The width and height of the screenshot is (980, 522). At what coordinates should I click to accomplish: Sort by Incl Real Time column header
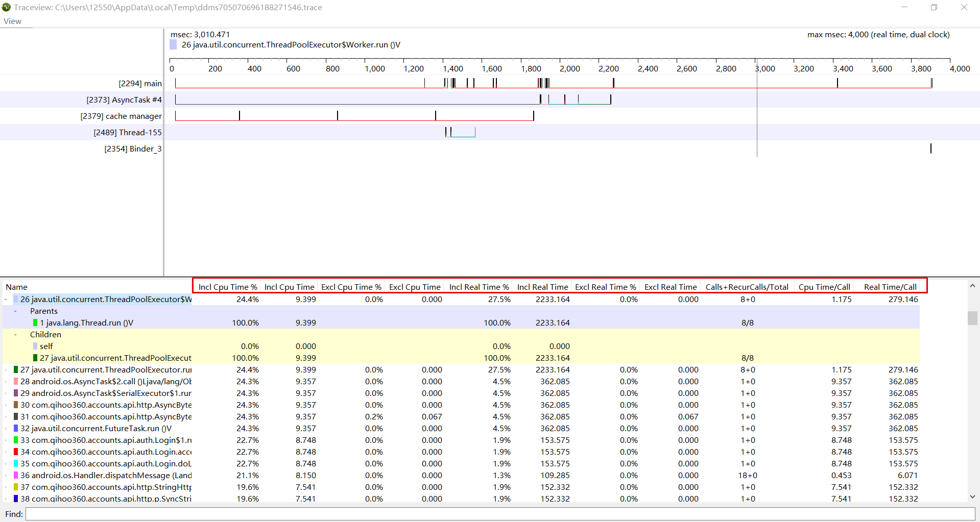542,287
